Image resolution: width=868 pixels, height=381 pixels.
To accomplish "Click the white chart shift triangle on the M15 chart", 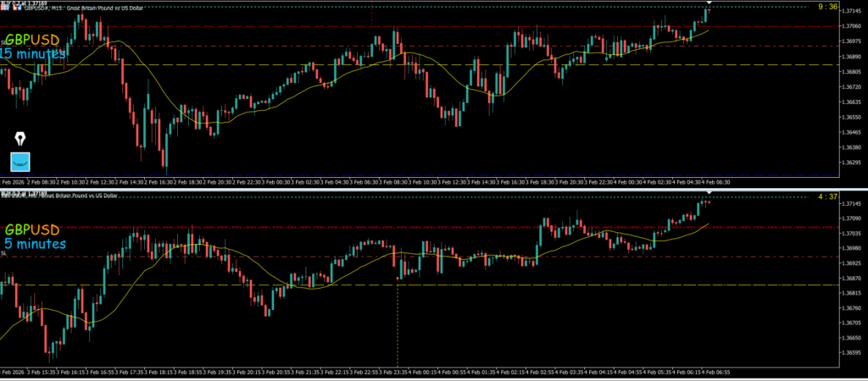I will (x=709, y=3).
